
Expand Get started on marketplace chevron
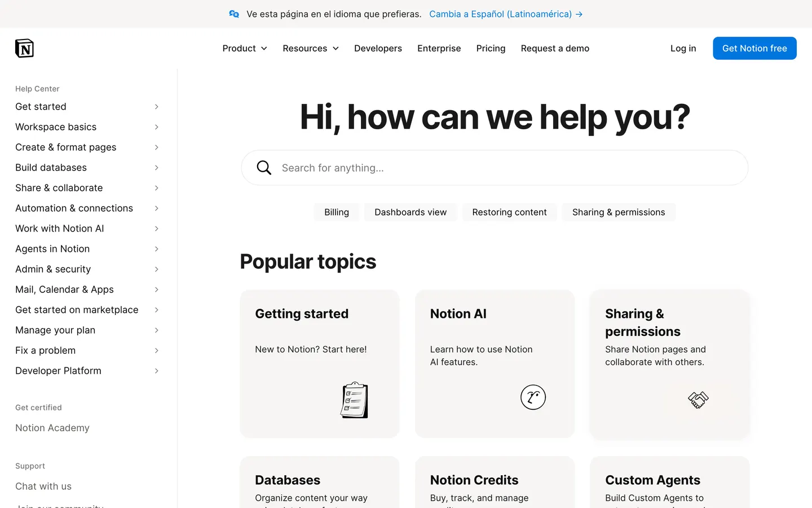tap(157, 310)
